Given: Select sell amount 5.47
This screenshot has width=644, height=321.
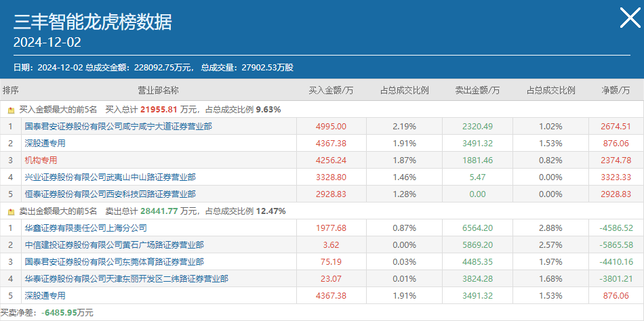Looking at the screenshot, I should coord(477,177).
